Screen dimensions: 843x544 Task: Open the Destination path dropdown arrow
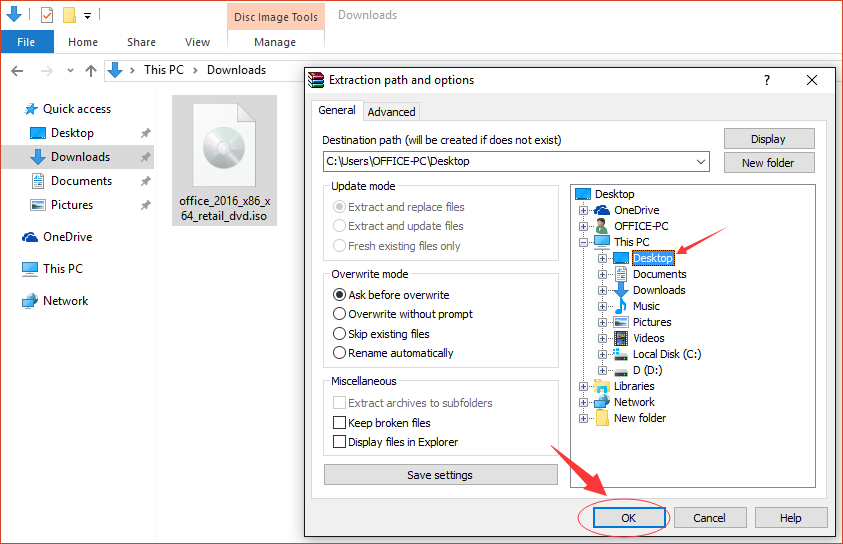[x=701, y=161]
